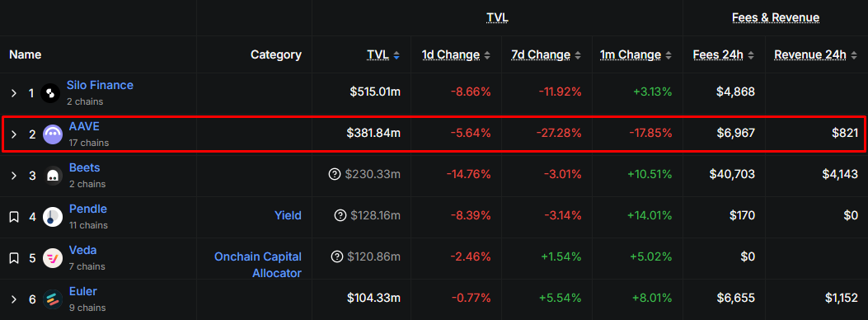Click the Beets protocol logo
Screen dimensions: 868x320
click(53, 176)
